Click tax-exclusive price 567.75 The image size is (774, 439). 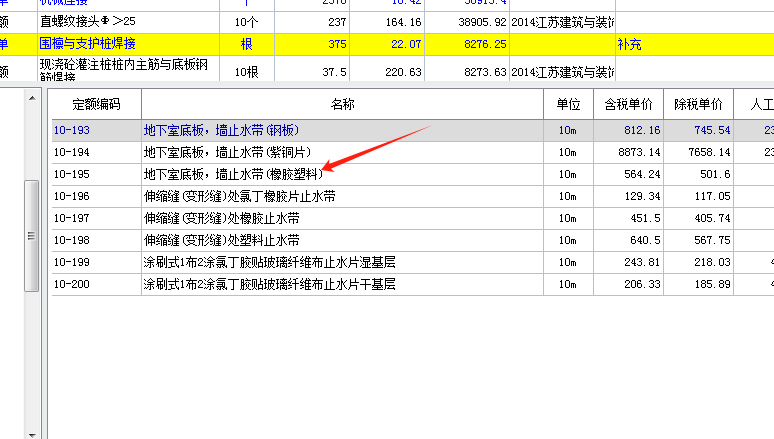[x=712, y=240]
